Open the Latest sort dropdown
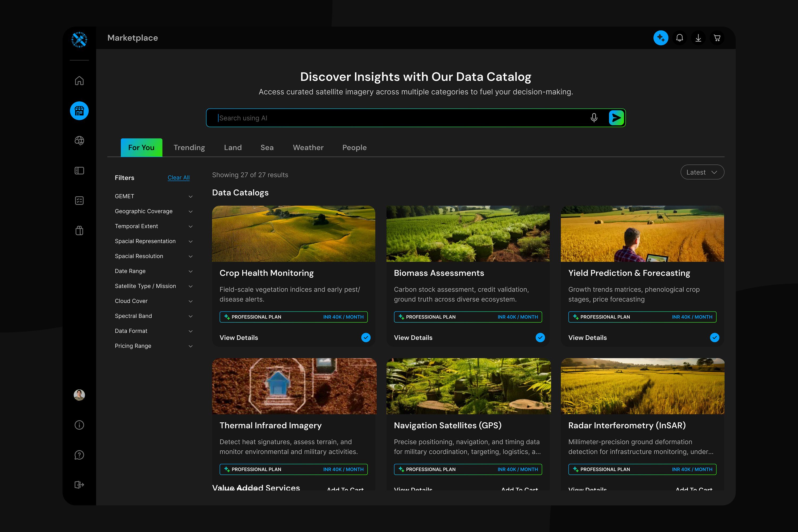The height and width of the screenshot is (532, 798). (x=702, y=172)
